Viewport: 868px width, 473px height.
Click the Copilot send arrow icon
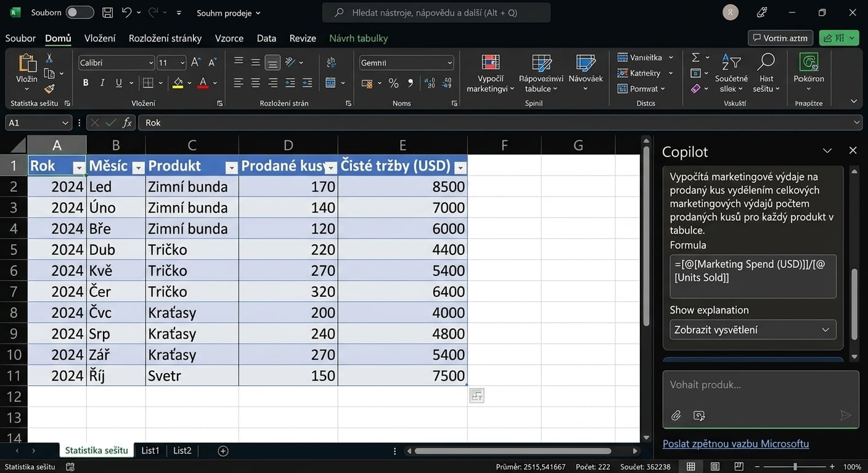pos(845,416)
